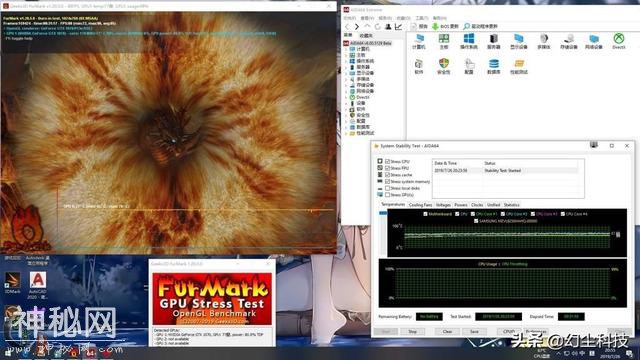Switch to the Cooling Fans tab
Viewport: 640px width, 360px height.
[x=420, y=205]
